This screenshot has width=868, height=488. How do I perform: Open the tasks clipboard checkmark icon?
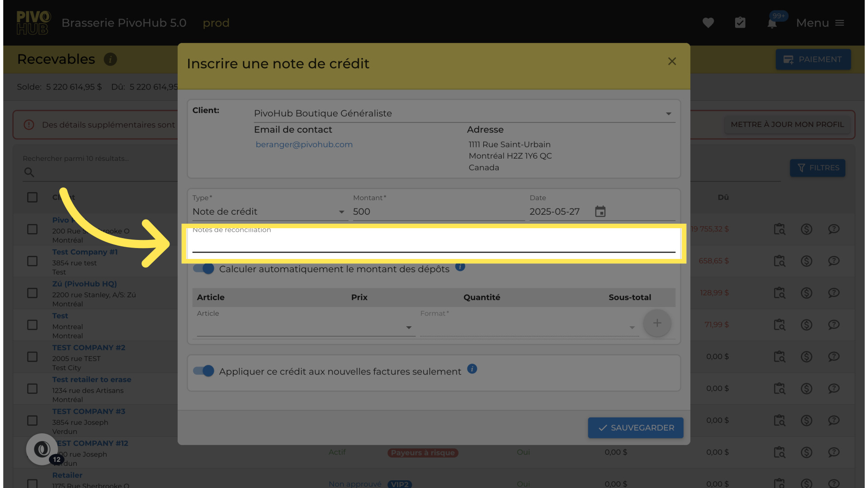[740, 23]
